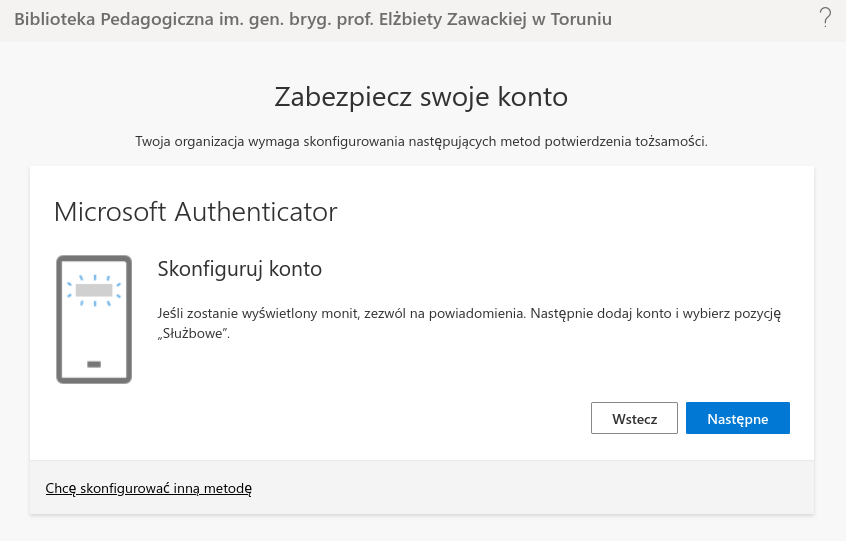The image size is (846, 541).
Task: Click the Biblioteka Pedagogiczna organization title
Action: pyautogui.click(x=313, y=19)
